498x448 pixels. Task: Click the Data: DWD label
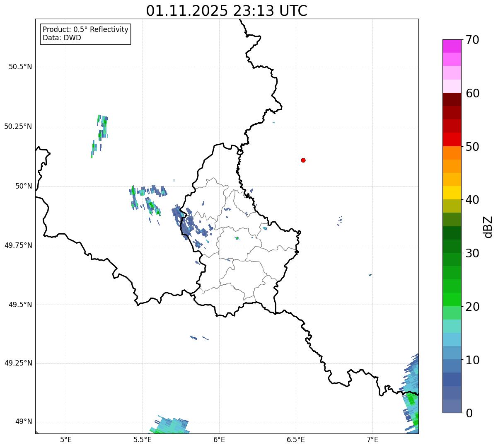(62, 38)
